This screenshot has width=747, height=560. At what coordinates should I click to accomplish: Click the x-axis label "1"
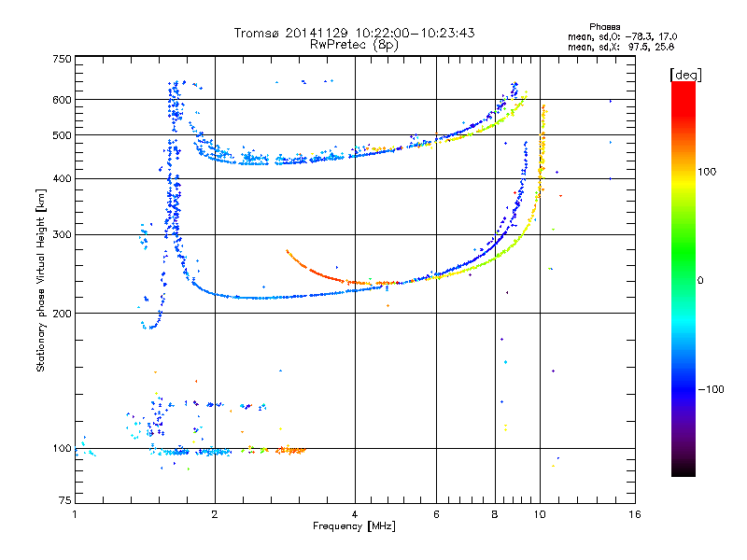[75, 514]
